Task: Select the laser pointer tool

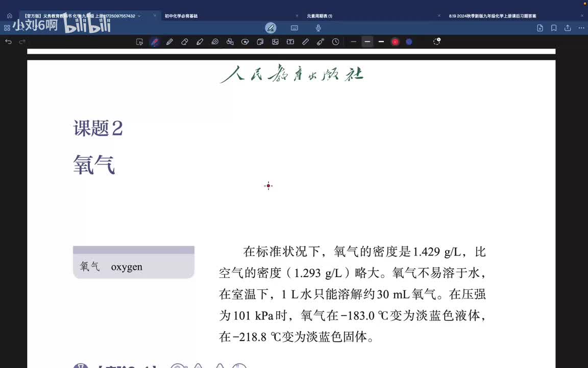Action: [x=320, y=42]
